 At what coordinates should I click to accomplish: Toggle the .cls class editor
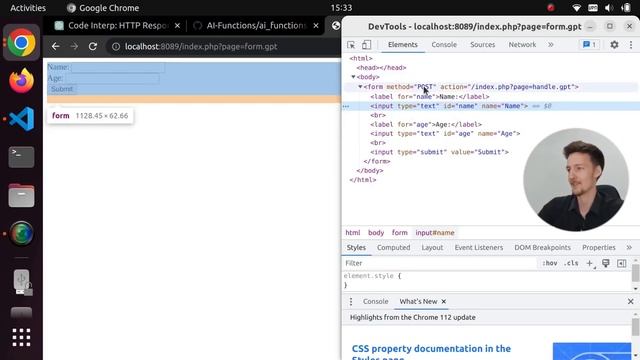(571, 263)
